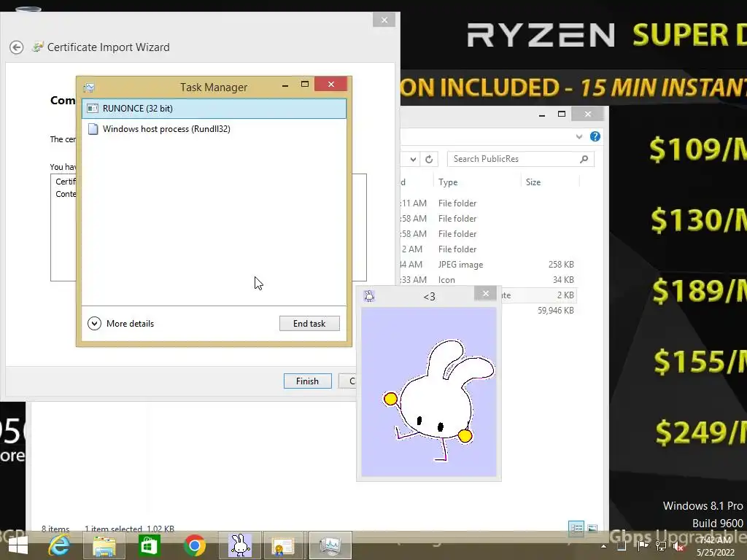Close the Task Manager window
This screenshot has width=747, height=560.
[331, 85]
